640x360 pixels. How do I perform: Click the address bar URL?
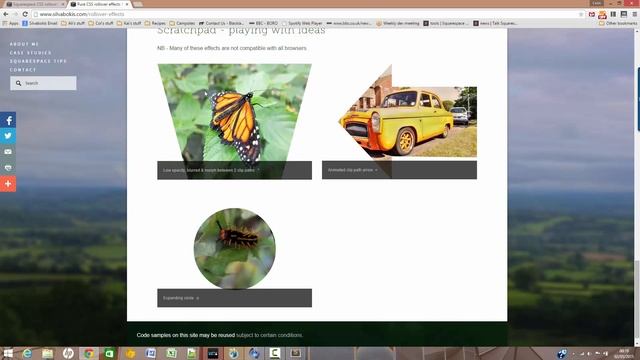click(x=82, y=14)
